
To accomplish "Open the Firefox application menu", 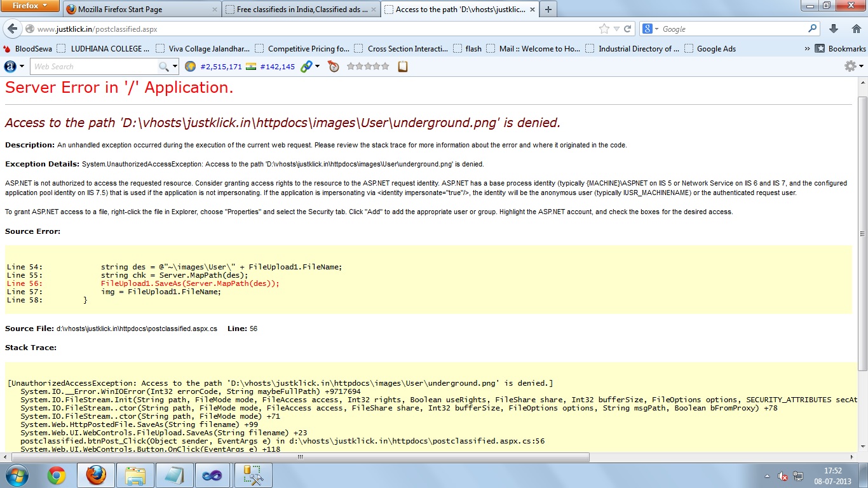I will (31, 6).
